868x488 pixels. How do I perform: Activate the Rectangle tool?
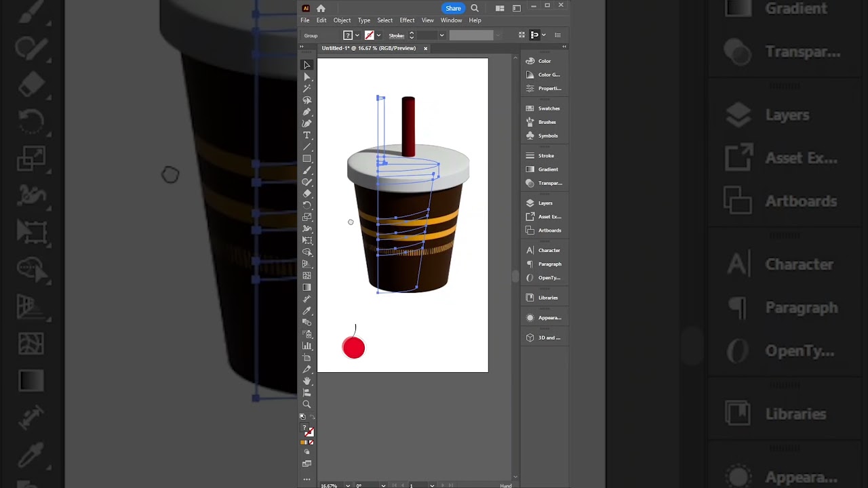click(x=307, y=159)
